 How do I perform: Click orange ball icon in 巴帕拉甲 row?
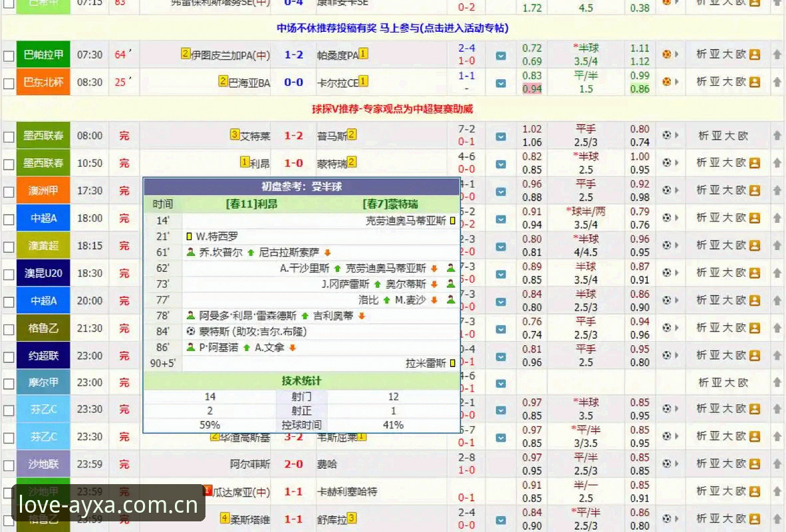(x=667, y=54)
